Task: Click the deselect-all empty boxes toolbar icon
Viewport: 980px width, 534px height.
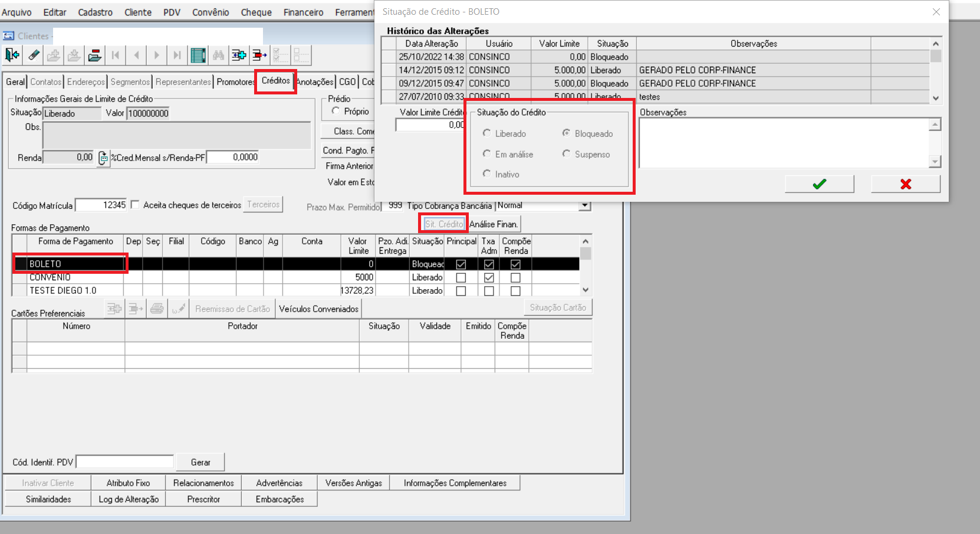Action: click(301, 55)
